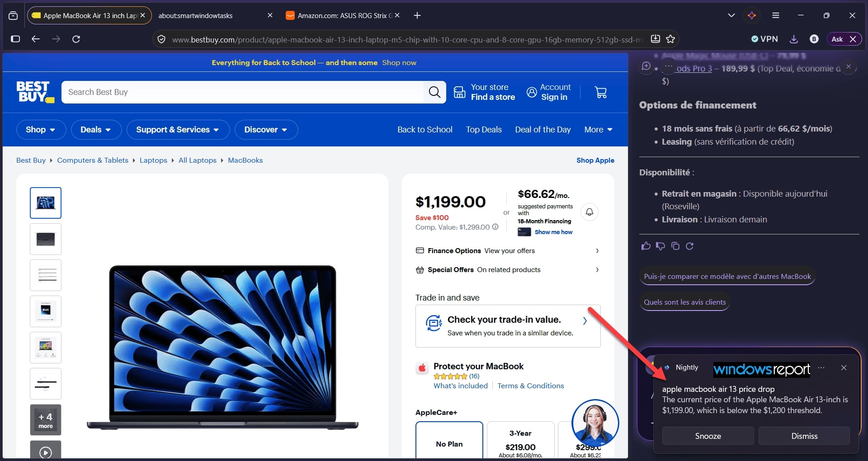The image size is (868, 461).
Task: Switch to the Amazon ASUS ROG Strix tab
Action: (x=343, y=15)
